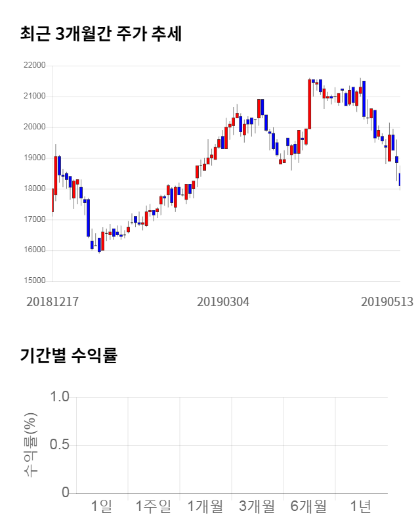
Task: Click the 15000 price axis label
Action: point(34,281)
